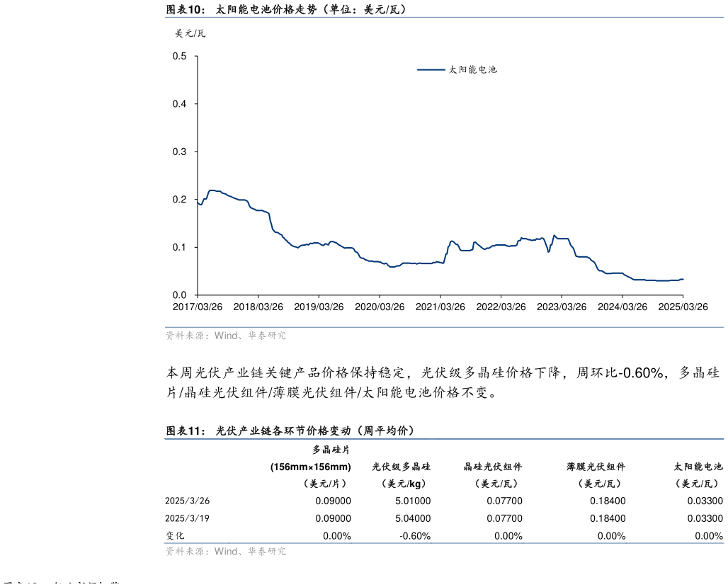The image size is (728, 587).
Task: Select the 2020/03/26 date label
Action: coord(380,307)
